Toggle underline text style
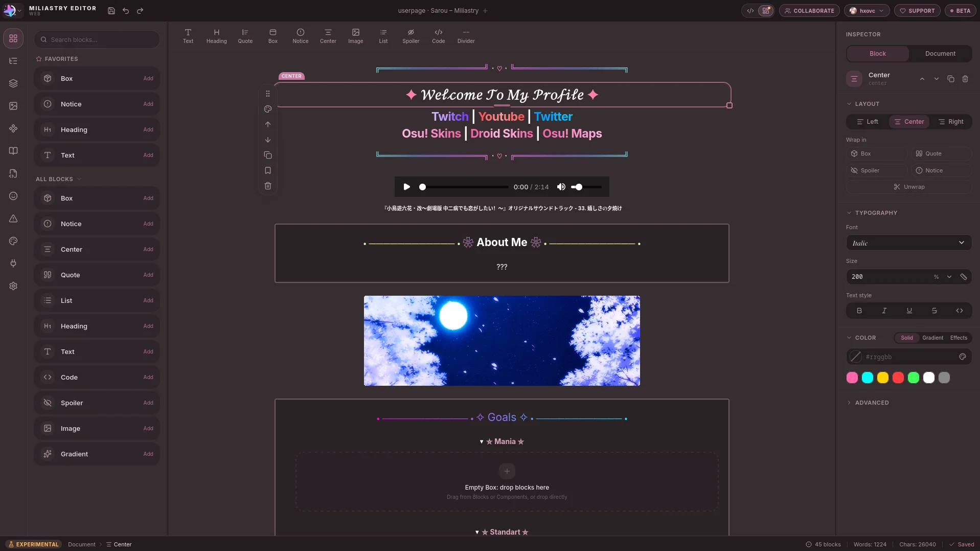Screen dimensions: 980x551 click(x=909, y=311)
